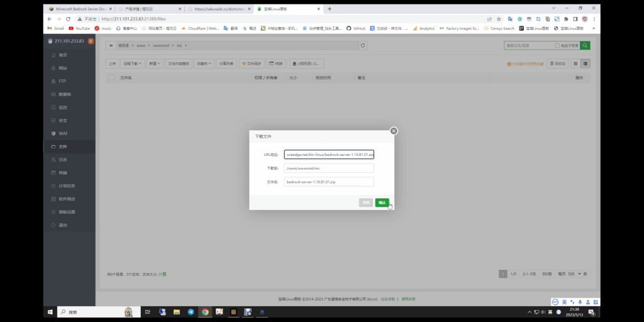The height and width of the screenshot is (322, 644).
Task: Switch to list view of files
Action: pos(586,64)
